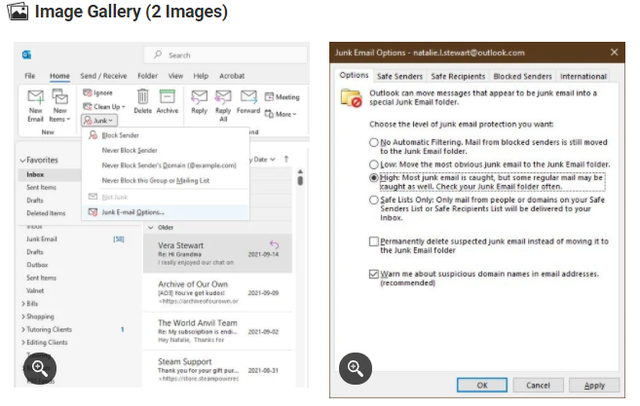Click the Outlook search field
Image resolution: width=640 pixels, height=406 pixels.
pos(225,55)
